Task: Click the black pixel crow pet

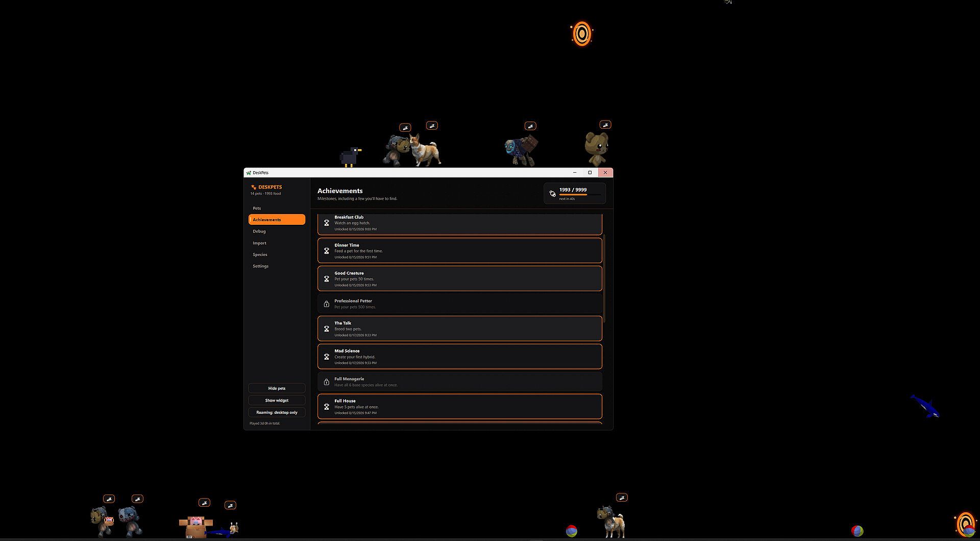Action: click(x=350, y=157)
